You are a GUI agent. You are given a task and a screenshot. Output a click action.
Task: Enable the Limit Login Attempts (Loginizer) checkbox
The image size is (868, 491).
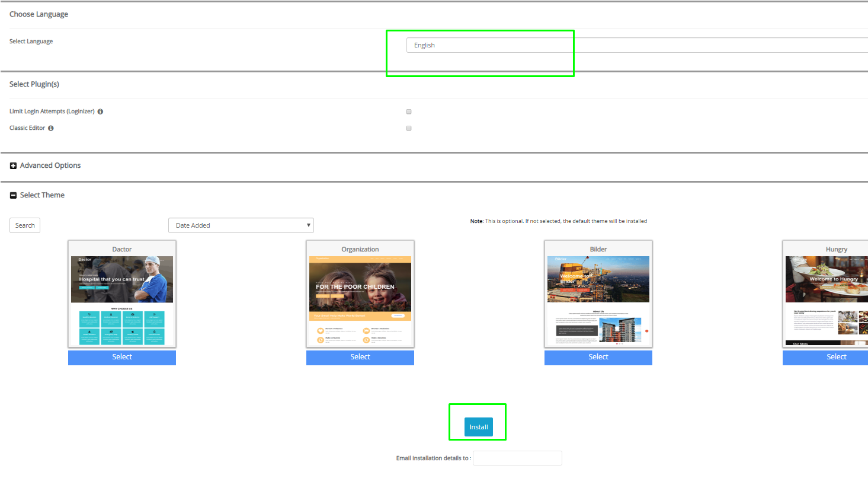[x=408, y=111]
